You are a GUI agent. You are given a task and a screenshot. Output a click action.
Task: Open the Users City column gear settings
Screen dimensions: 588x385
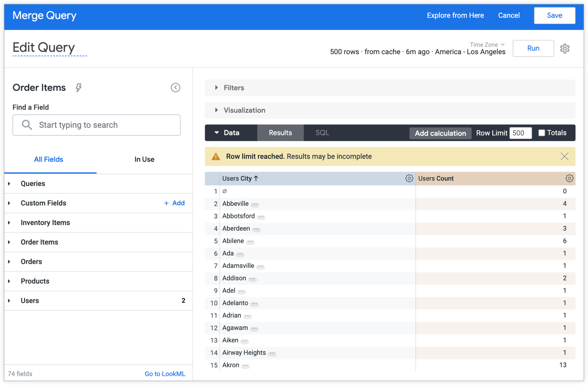(409, 178)
